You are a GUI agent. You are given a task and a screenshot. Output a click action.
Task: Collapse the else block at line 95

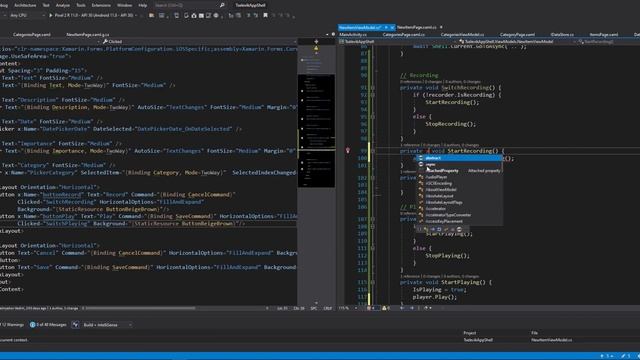pos(373,117)
